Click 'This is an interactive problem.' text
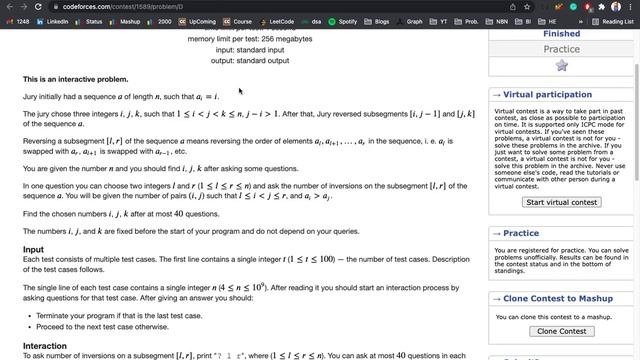640x360 pixels. [76, 79]
